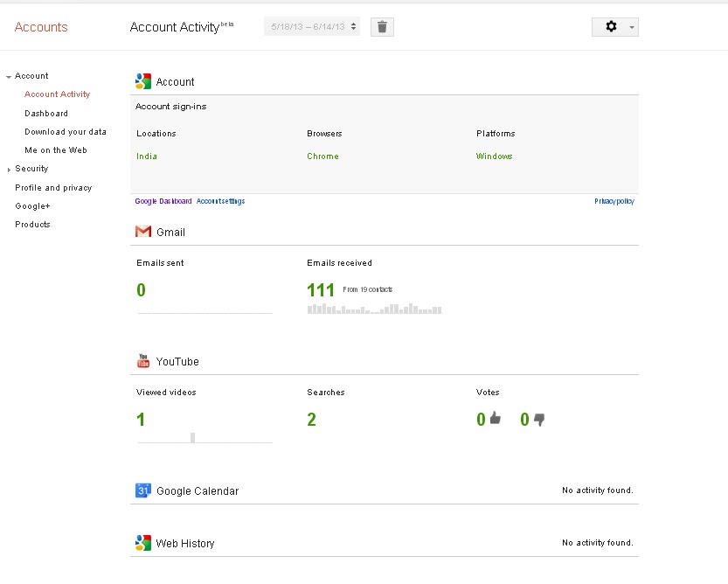Select Me on the Web

(56, 149)
